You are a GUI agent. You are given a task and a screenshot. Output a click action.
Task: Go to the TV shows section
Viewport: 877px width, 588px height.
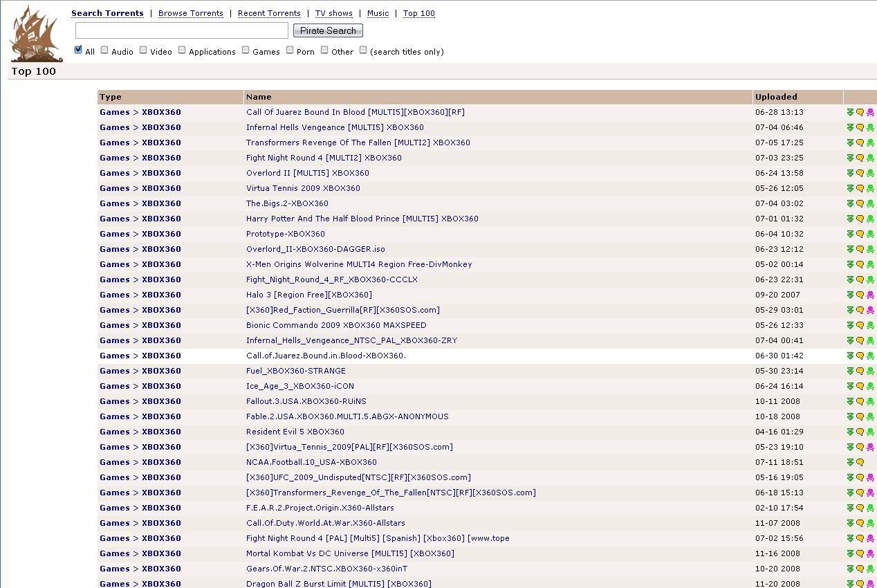(x=333, y=13)
